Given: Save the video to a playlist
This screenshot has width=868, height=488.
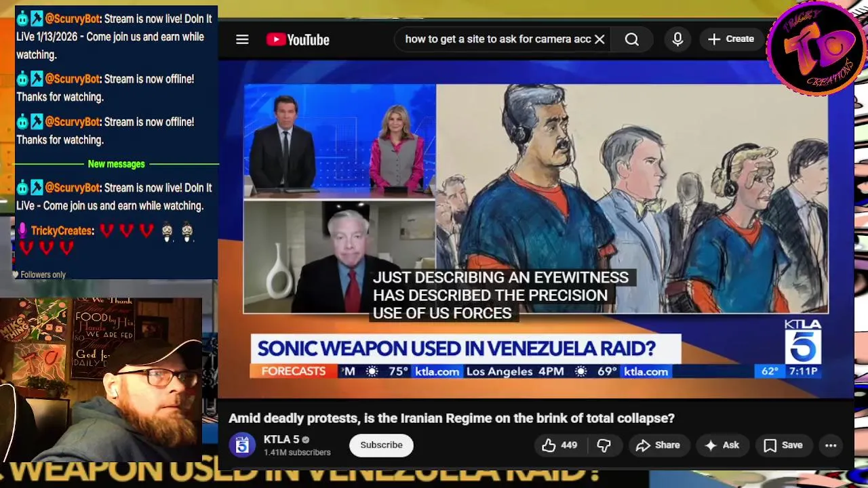Looking at the screenshot, I should (x=783, y=445).
